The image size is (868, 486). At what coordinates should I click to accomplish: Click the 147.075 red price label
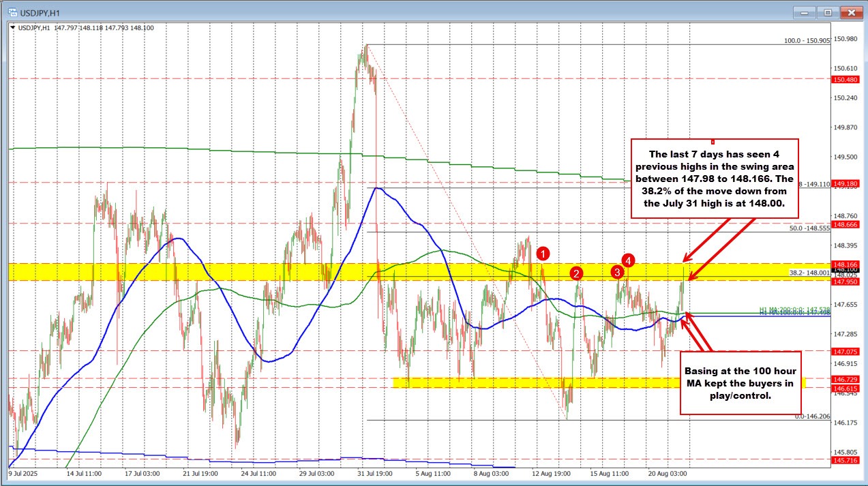tap(848, 350)
